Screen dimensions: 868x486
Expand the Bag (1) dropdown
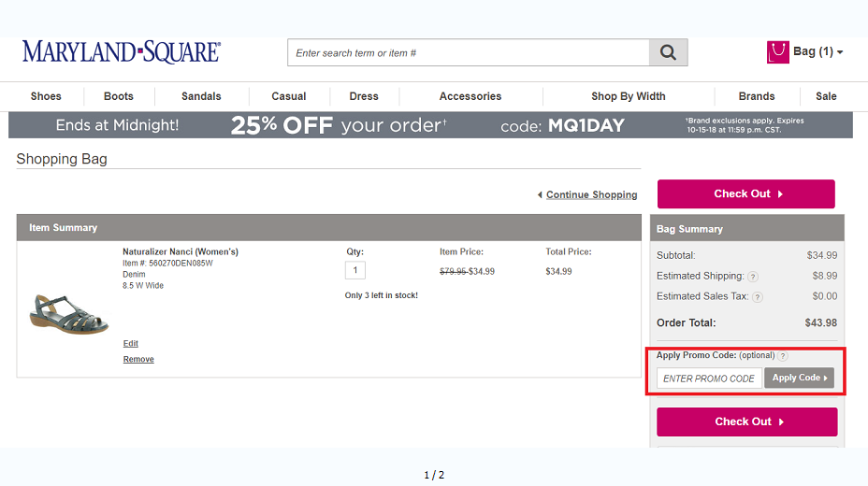(818, 51)
